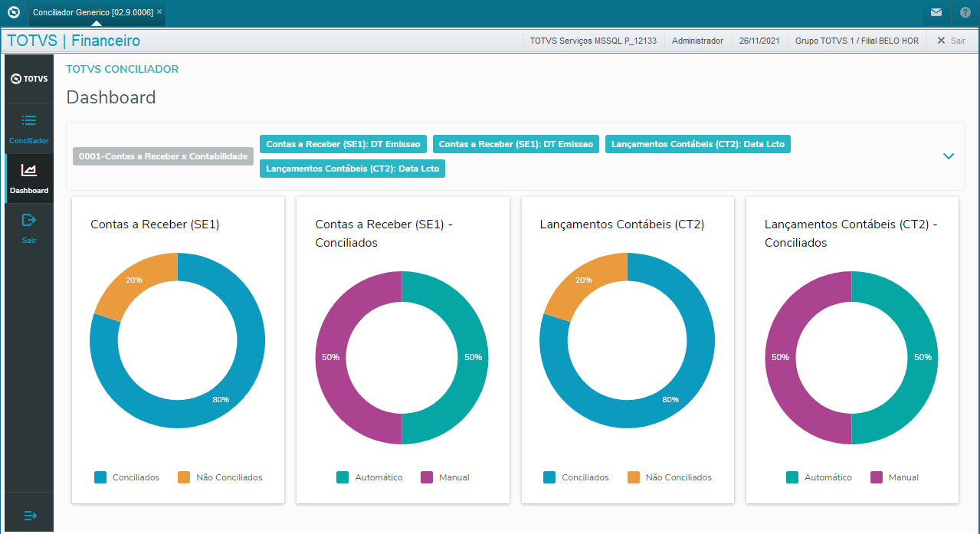Screen dimensions: 980x534
Task: Toggle the Automático legend in the Lançamentos Contábeis Conciliados chart
Action: (x=819, y=477)
